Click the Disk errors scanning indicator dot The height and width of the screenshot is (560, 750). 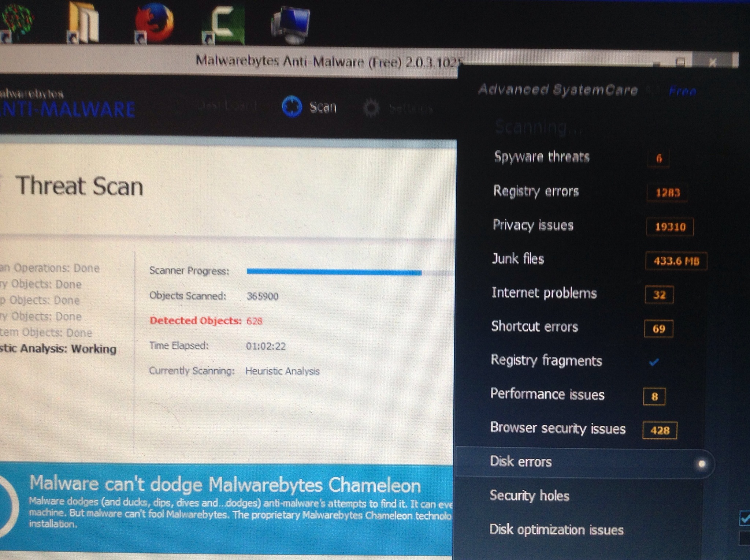pyautogui.click(x=702, y=464)
